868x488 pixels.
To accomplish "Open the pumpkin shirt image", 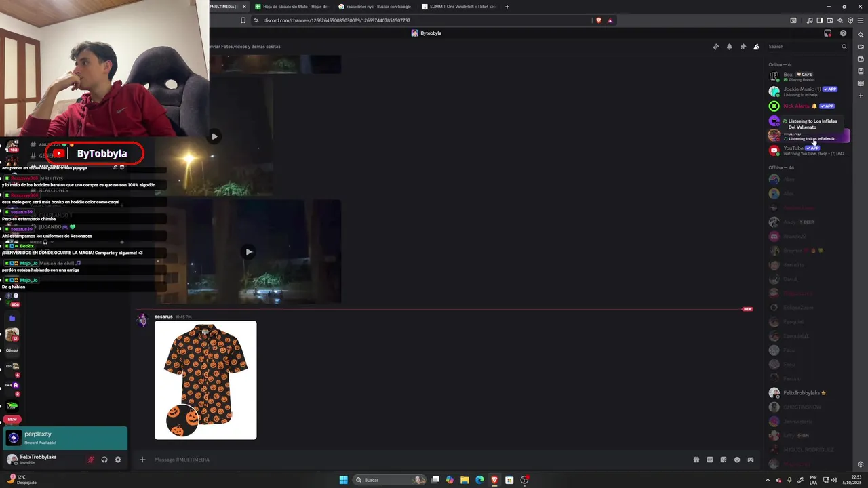I will pos(205,380).
